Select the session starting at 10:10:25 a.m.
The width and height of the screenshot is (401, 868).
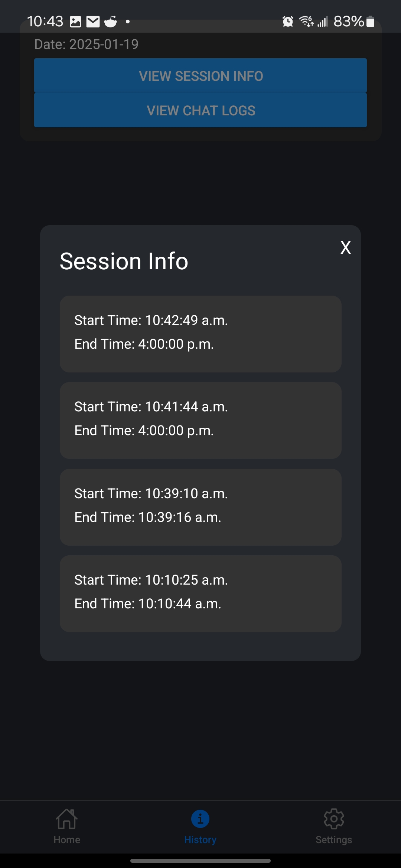pyautogui.click(x=200, y=594)
